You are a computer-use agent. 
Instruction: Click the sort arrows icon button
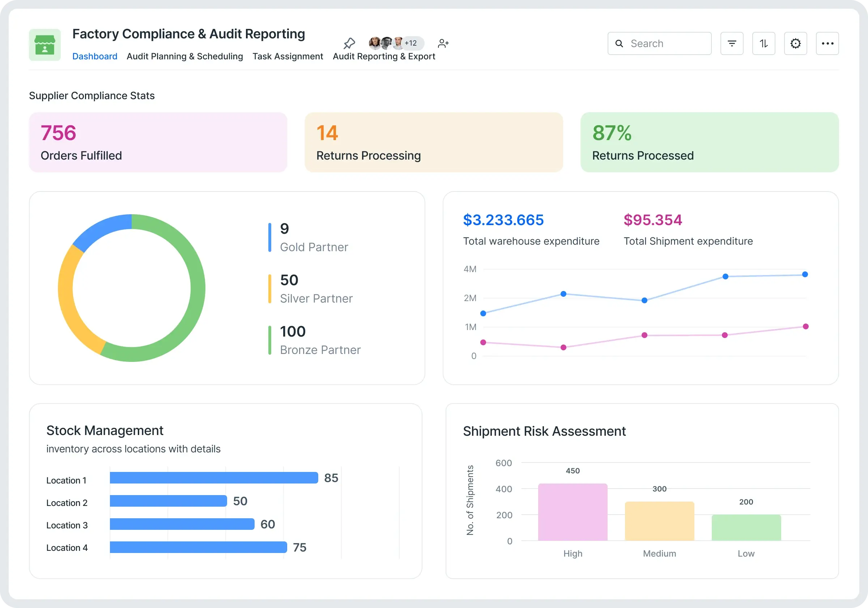click(763, 43)
